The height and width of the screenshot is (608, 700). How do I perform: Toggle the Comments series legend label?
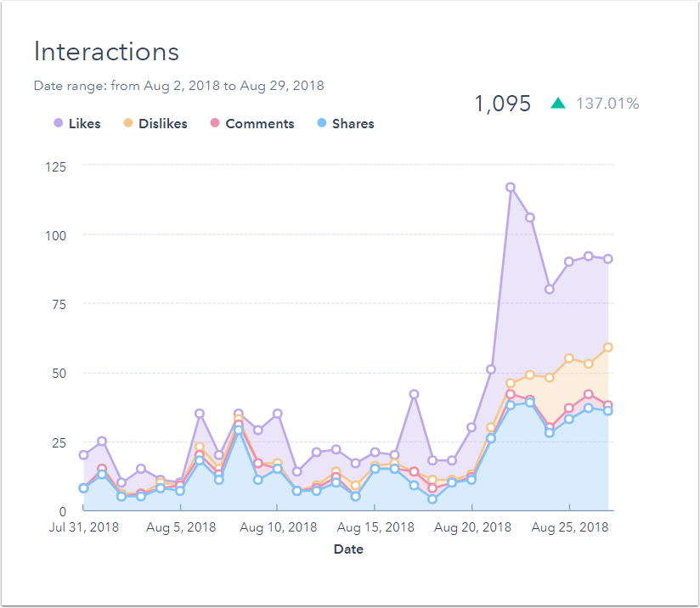[259, 124]
